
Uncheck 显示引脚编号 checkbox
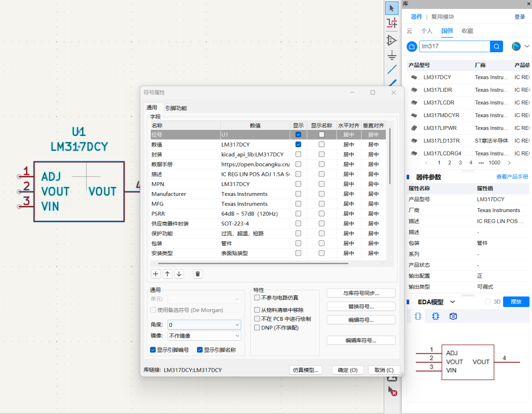(x=153, y=350)
